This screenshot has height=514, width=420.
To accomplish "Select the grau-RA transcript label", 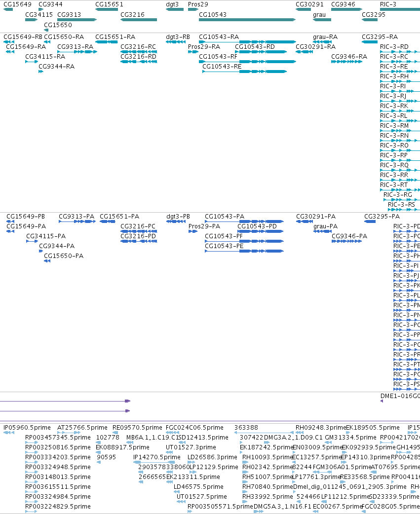I will (x=325, y=37).
